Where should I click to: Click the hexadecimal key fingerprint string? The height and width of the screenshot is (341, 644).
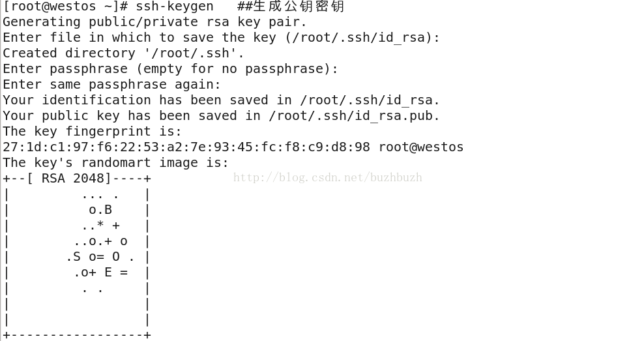(186, 147)
